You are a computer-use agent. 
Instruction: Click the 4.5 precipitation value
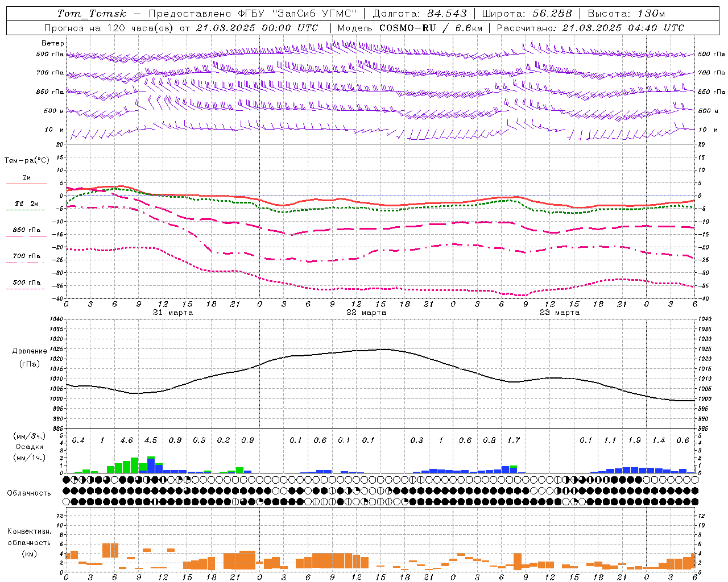pos(151,440)
